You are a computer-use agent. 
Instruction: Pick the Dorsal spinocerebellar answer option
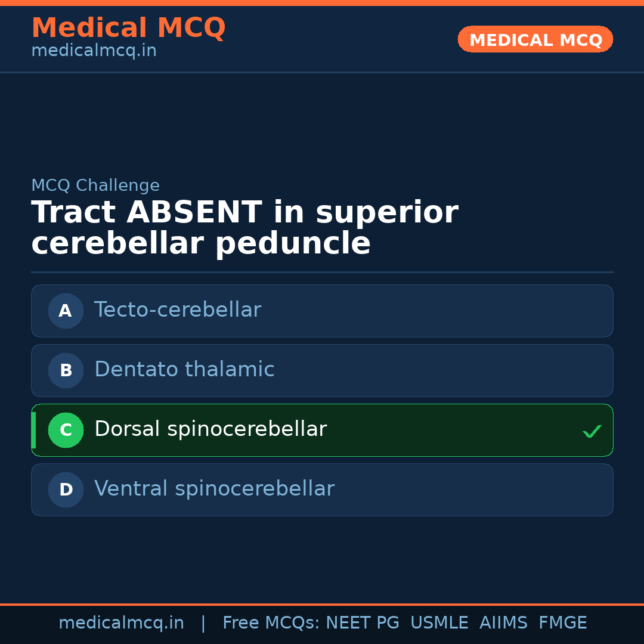(x=322, y=430)
